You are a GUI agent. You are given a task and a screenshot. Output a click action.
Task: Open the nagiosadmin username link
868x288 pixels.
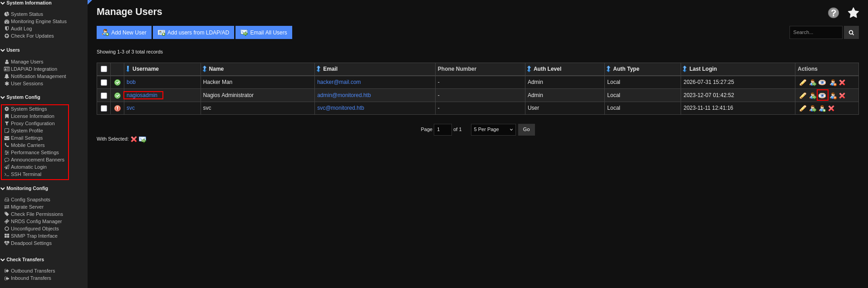pos(142,95)
